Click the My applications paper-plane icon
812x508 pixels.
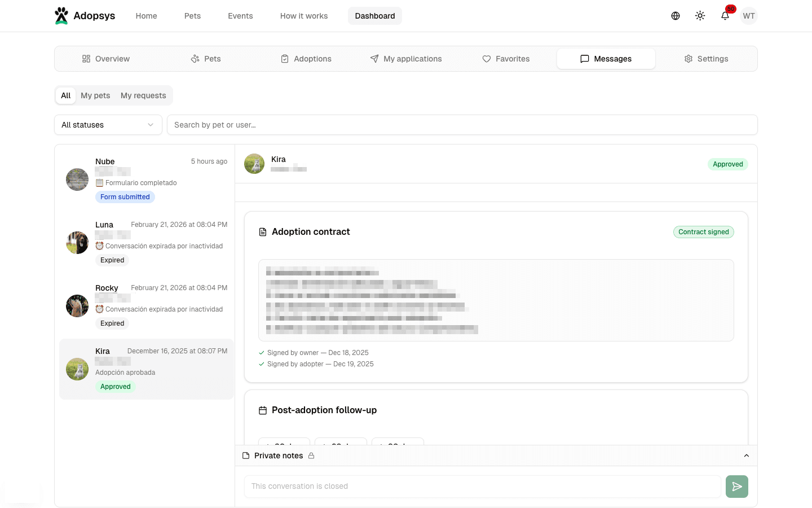pos(374,59)
